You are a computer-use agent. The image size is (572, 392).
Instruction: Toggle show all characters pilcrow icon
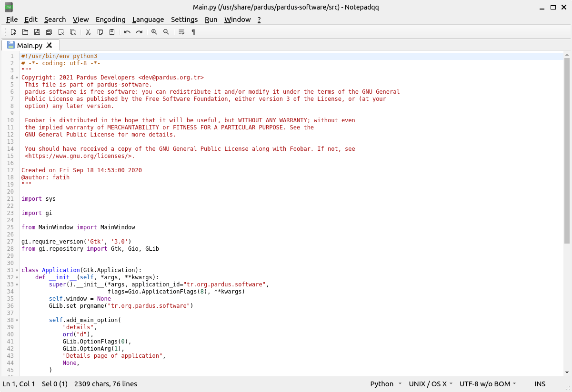tap(193, 32)
